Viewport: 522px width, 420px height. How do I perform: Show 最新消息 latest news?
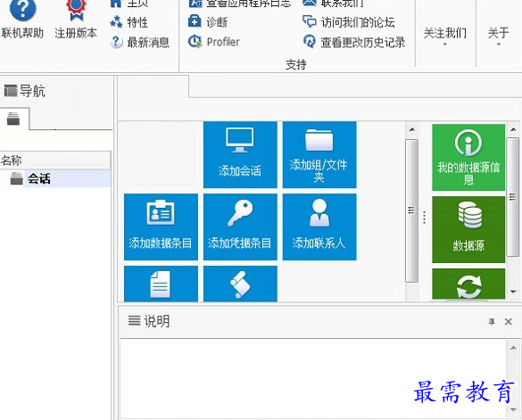click(x=139, y=42)
